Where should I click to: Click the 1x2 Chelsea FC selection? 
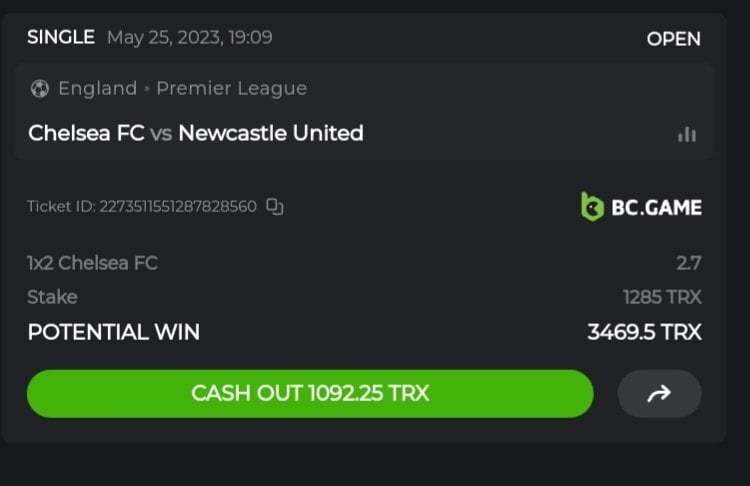[92, 263]
